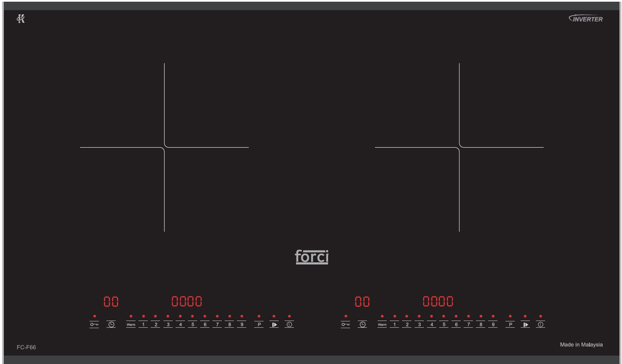Screen dimensions: 622x364
Task: Click the right zone four-digit 0000 display
Action: coord(438,301)
